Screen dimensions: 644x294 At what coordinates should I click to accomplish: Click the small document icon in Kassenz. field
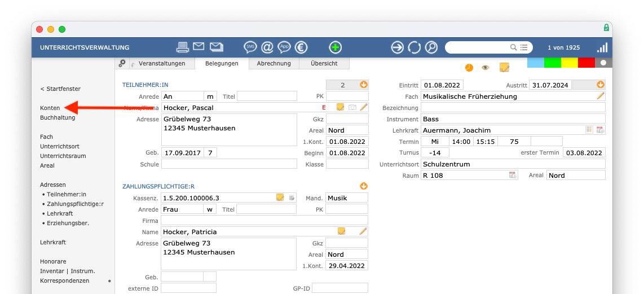pos(292,198)
